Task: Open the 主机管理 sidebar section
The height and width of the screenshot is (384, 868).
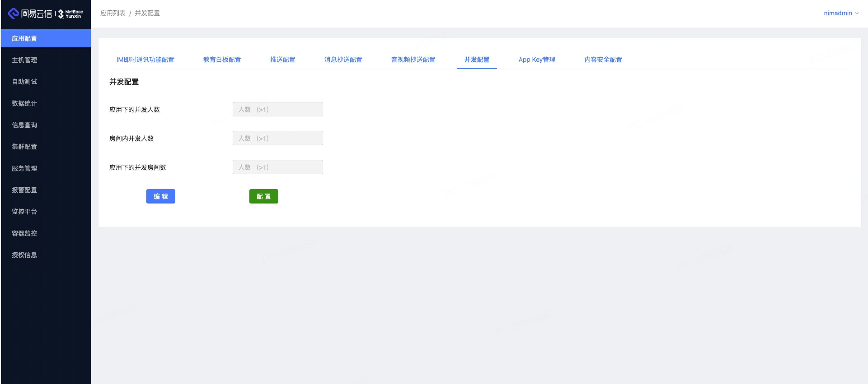Action: [24, 60]
